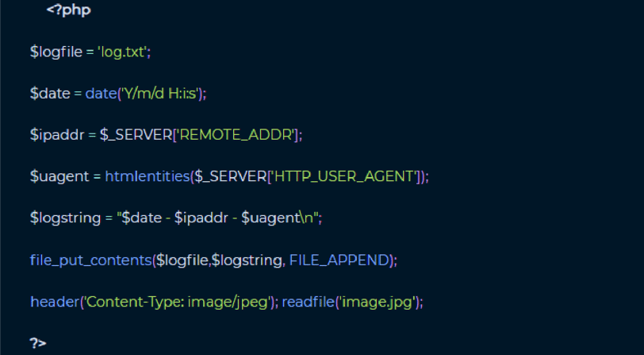Click the date function name
644x355 pixels.
point(101,94)
